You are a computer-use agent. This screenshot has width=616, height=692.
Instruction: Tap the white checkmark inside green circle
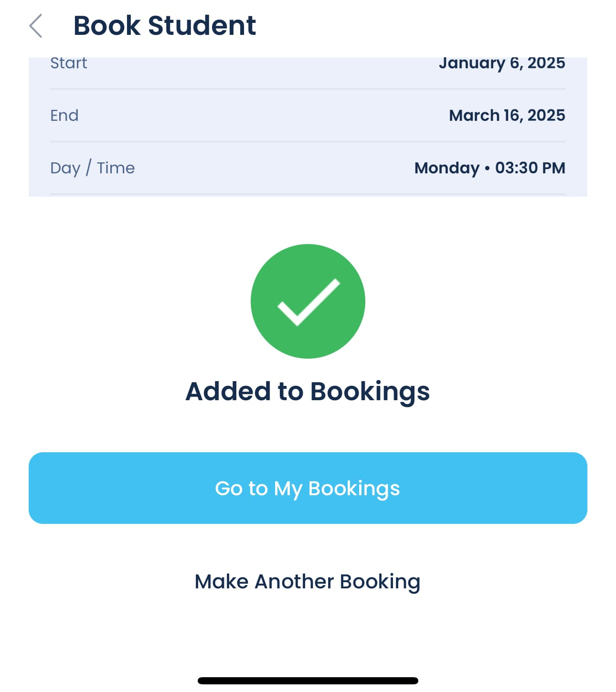tap(308, 302)
